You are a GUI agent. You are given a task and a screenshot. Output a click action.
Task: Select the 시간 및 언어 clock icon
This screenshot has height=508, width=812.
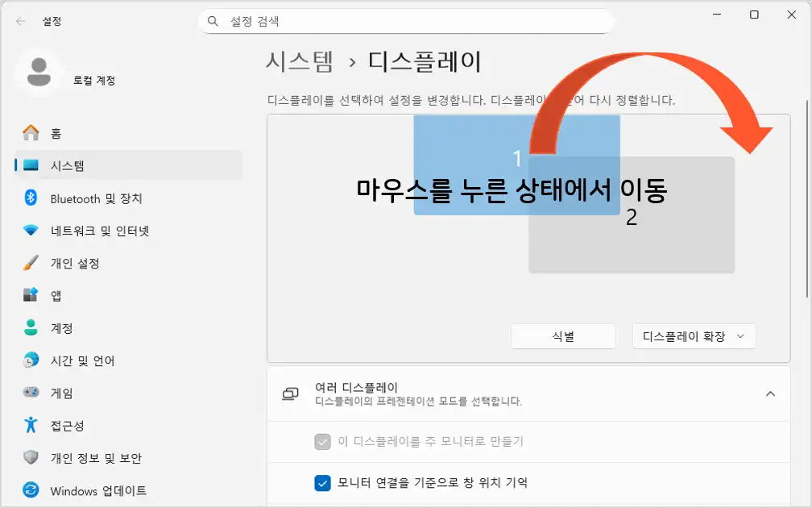25,360
